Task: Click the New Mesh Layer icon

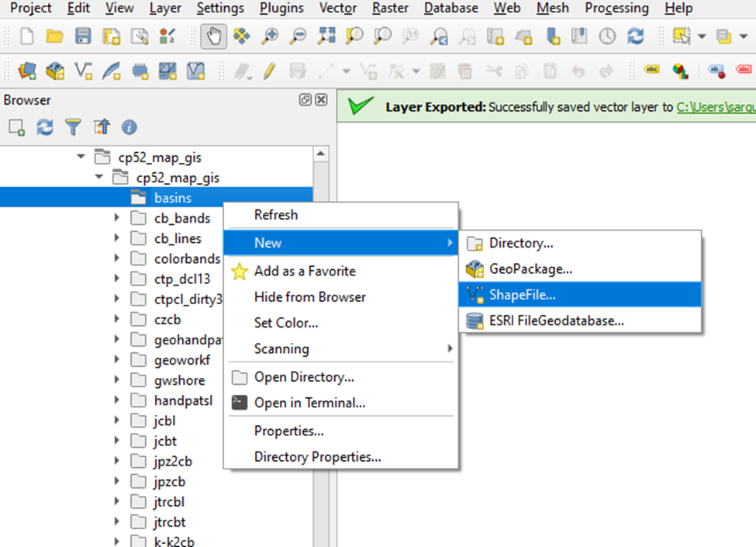Action: [167, 71]
